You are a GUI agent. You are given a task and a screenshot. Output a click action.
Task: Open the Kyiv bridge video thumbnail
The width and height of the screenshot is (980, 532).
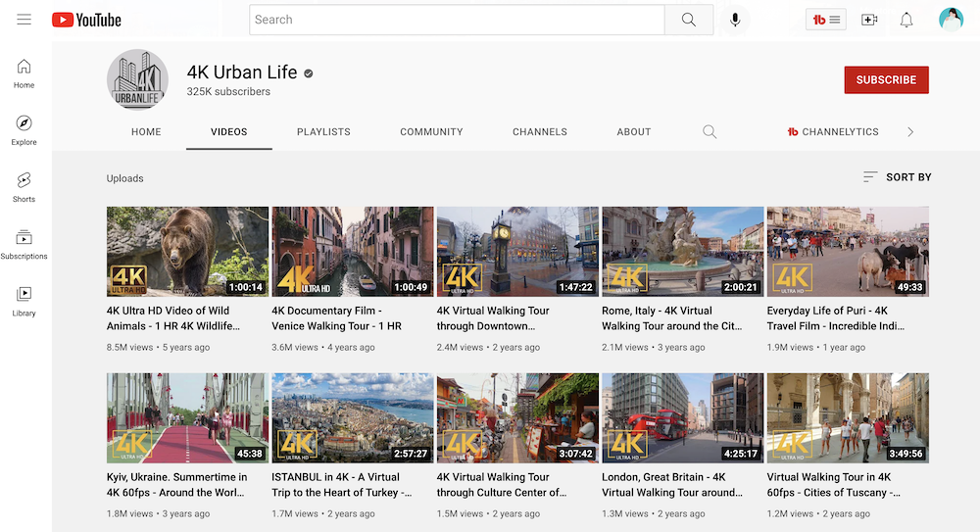tap(187, 417)
